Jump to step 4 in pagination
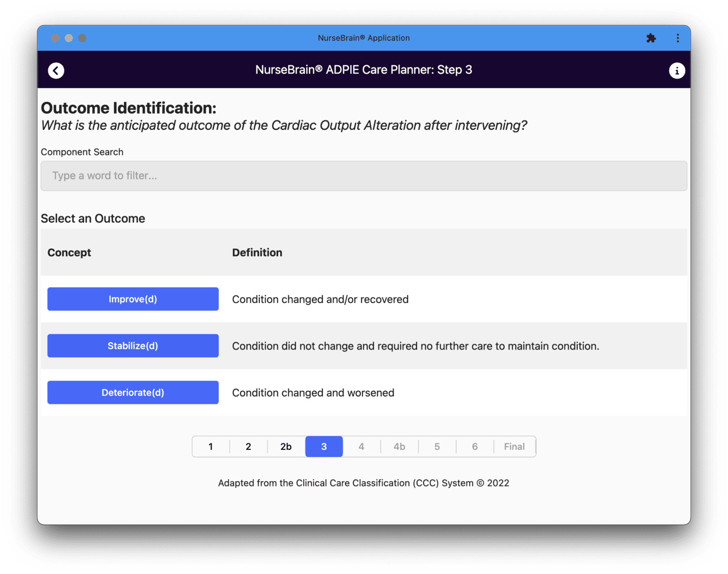Screen dimensions: 728x574 [x=362, y=447]
